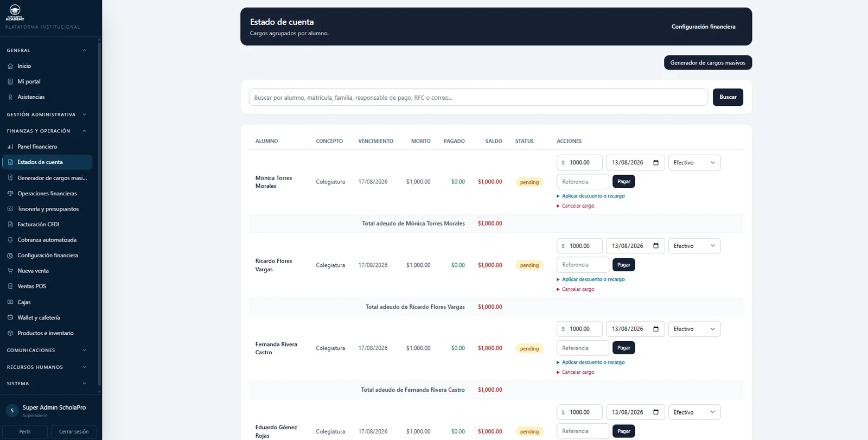Click the Configuración financiera sidebar icon
The image size is (868, 440).
coord(10,256)
